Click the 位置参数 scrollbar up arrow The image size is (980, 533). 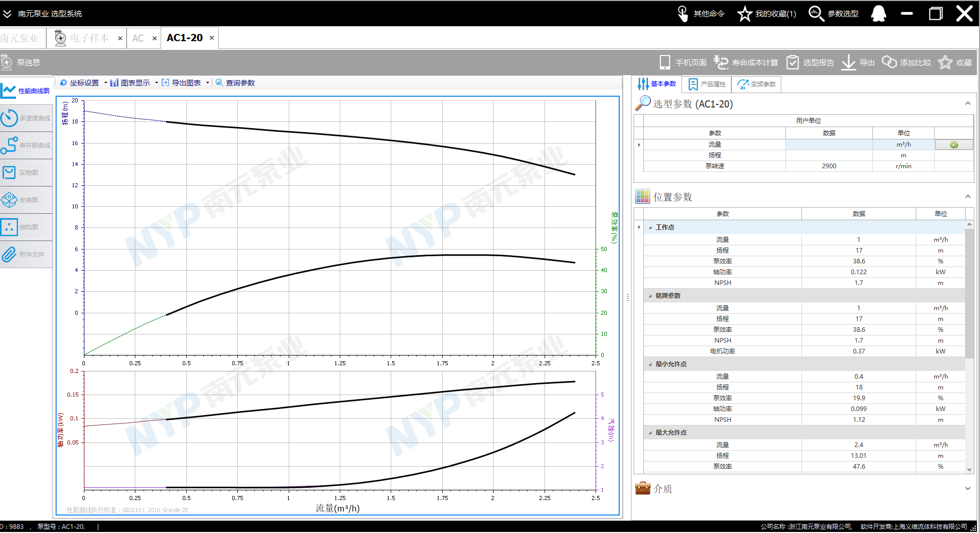[x=969, y=224]
